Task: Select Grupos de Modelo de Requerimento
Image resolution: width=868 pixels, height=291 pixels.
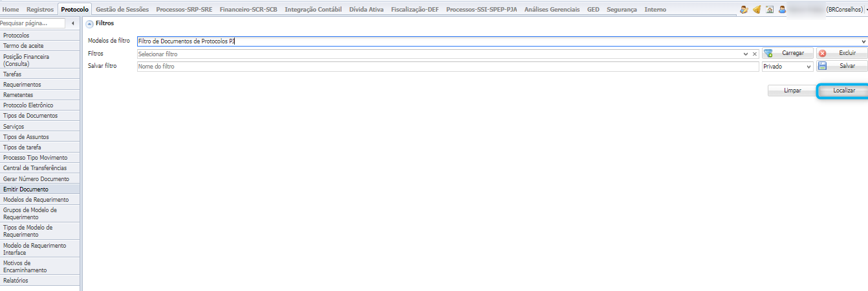Action: (40, 214)
